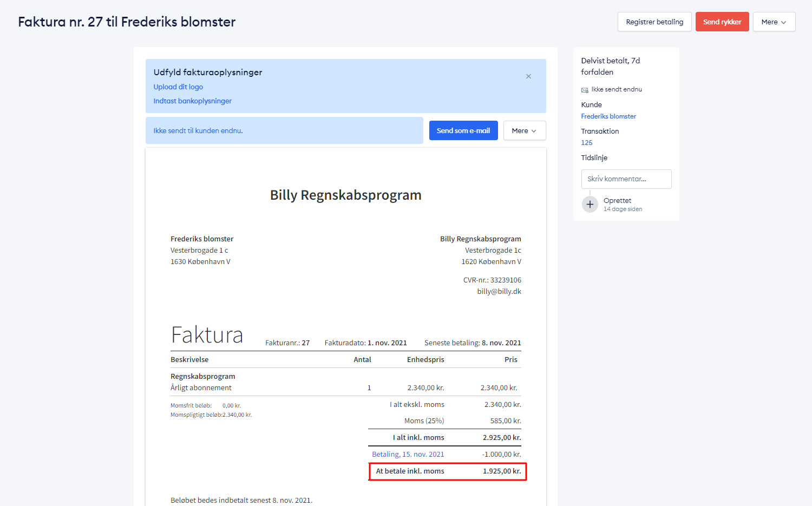Click the Delvist betalt, 7d forfalden status
This screenshot has width=812, height=506.
coord(611,66)
